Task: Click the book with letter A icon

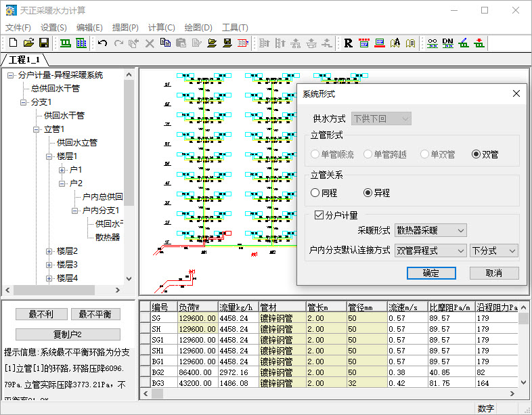Action: (x=395, y=43)
